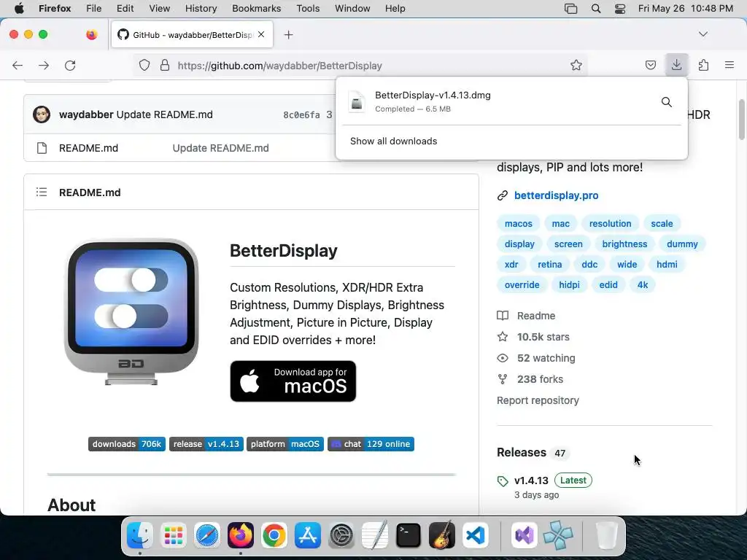Open the shield tracking protection icon
The image size is (747, 560).
[x=144, y=65]
